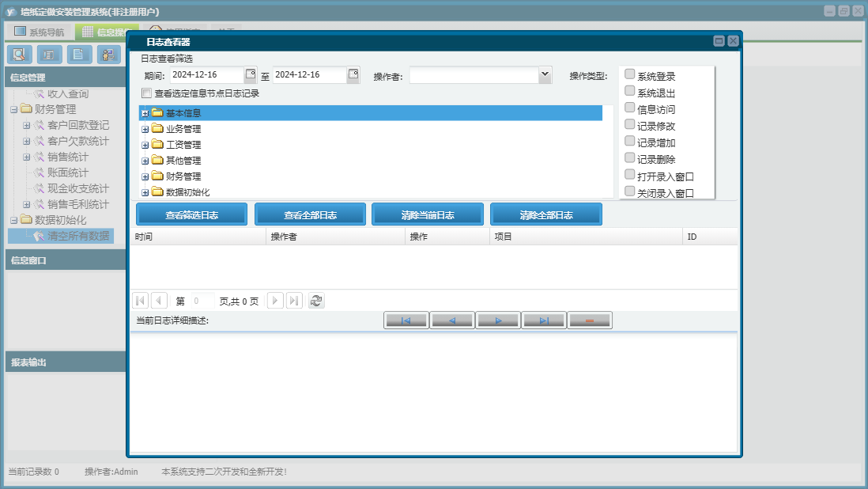This screenshot has width=868, height=489.
Task: Click the 数据初始化 folder icon in sidebar
Action: click(x=27, y=220)
